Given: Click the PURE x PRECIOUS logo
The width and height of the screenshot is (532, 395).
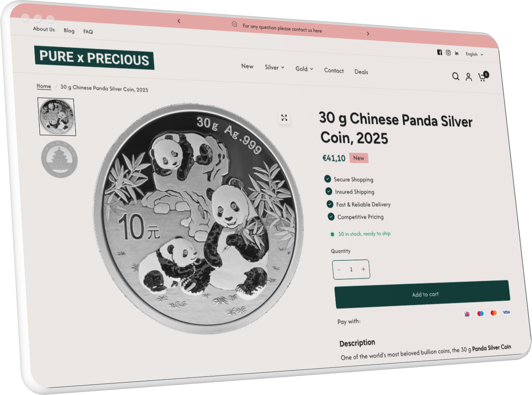Looking at the screenshot, I should [x=94, y=58].
